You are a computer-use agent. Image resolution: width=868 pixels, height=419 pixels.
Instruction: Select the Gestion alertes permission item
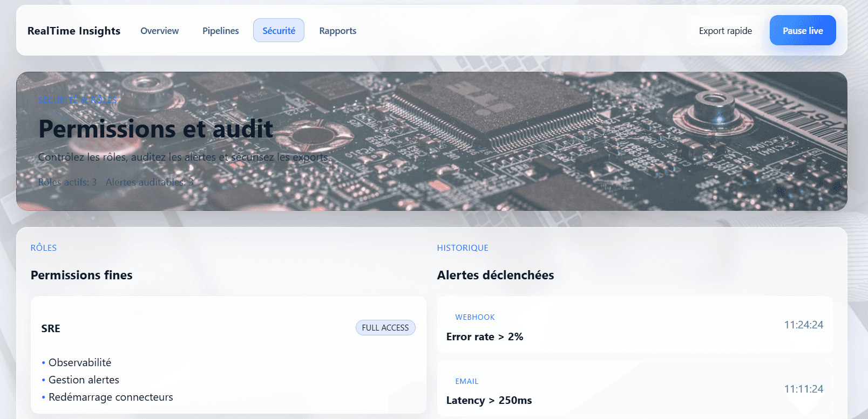click(x=84, y=380)
